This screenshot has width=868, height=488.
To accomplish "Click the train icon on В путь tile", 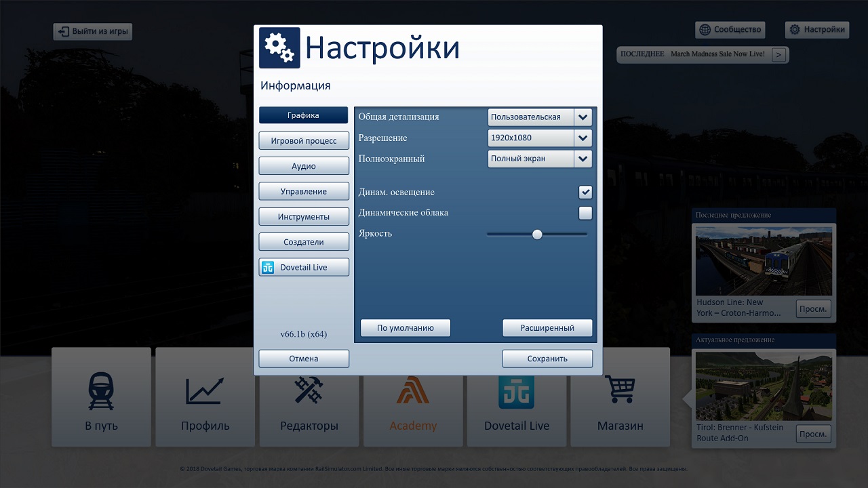I will point(101,391).
